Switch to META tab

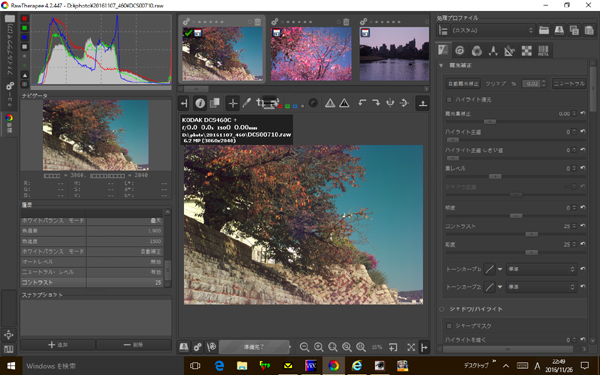543,50
